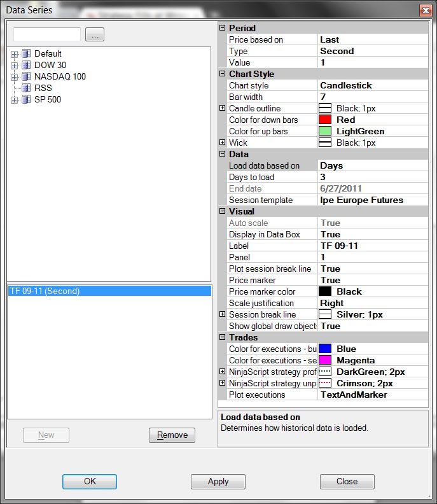Edit the Days to load value
The height and width of the screenshot is (504, 437).
pos(373,177)
